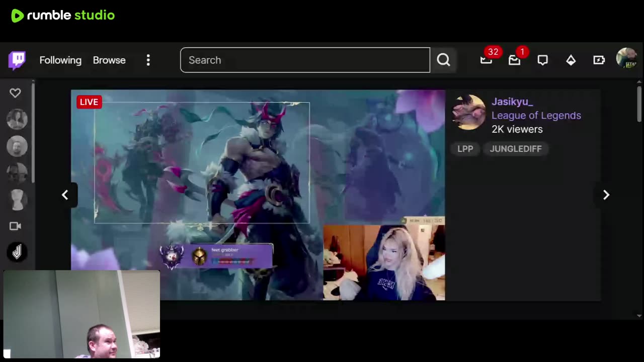Screen dimensions: 644x362
Task: Click the LIVE badge on the stream
Action: [89, 102]
